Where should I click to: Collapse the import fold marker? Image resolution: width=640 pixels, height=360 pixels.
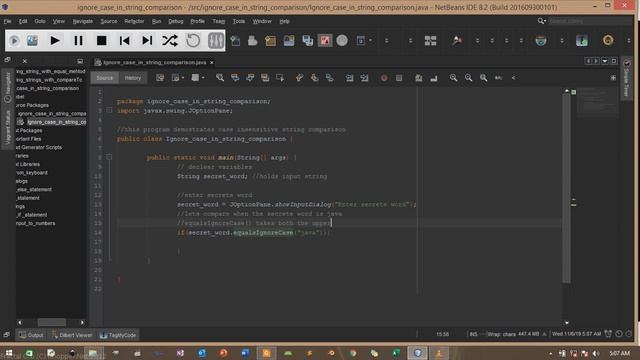pyautogui.click(x=109, y=110)
